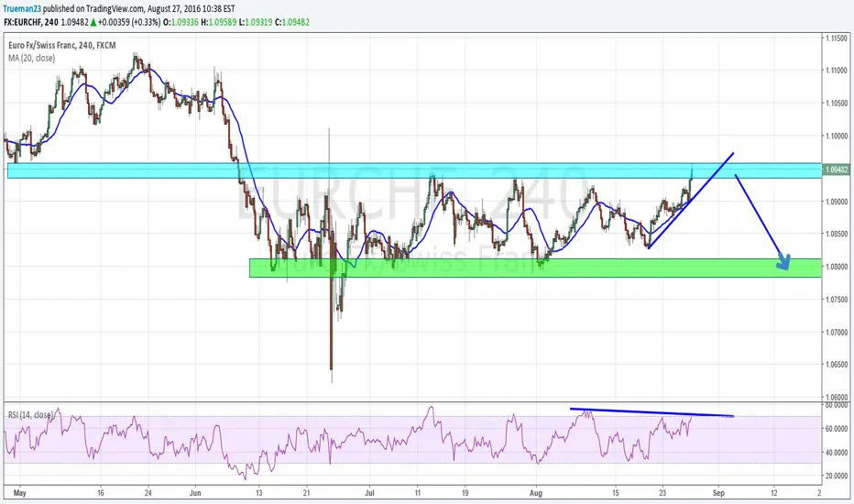Click the +0.00359 (+0.33%) change value
854x504 pixels.
point(129,22)
